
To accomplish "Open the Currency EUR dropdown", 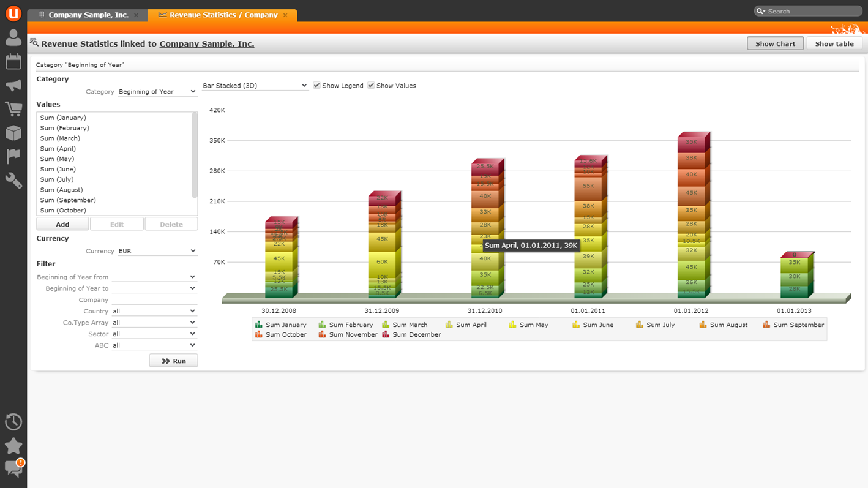I will (x=157, y=251).
